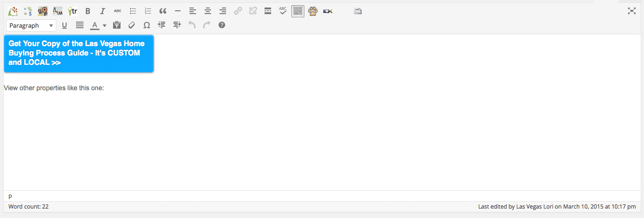Click the red line chart plugin icon
This screenshot has width=644, height=218.
point(58,11)
